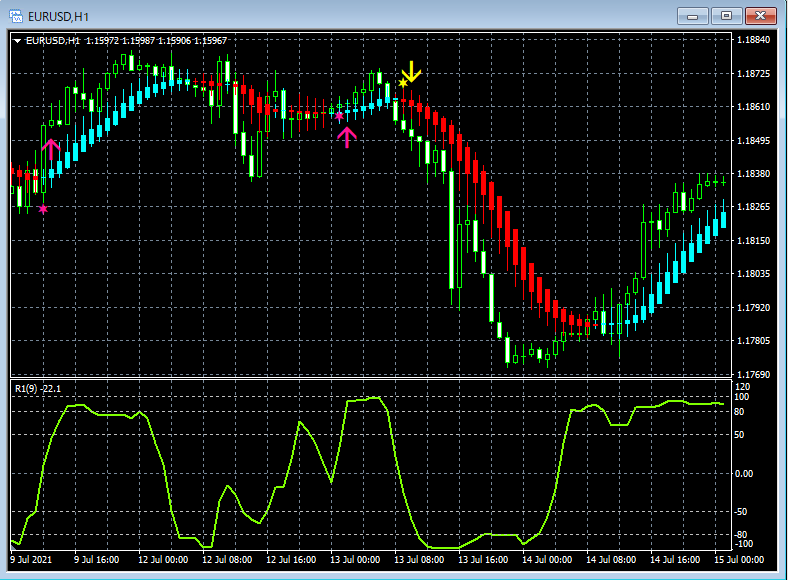
Task: Click the 1.18840 price label
Action: point(753,40)
